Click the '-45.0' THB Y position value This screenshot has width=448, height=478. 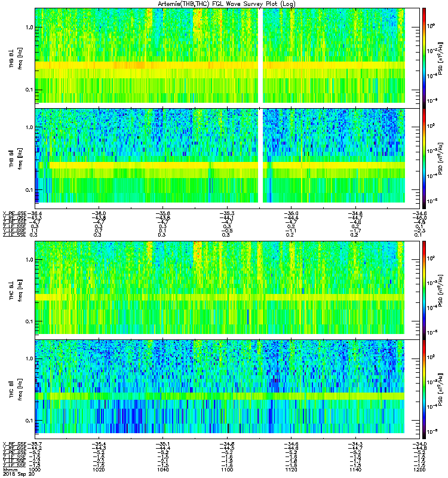tap(419, 218)
